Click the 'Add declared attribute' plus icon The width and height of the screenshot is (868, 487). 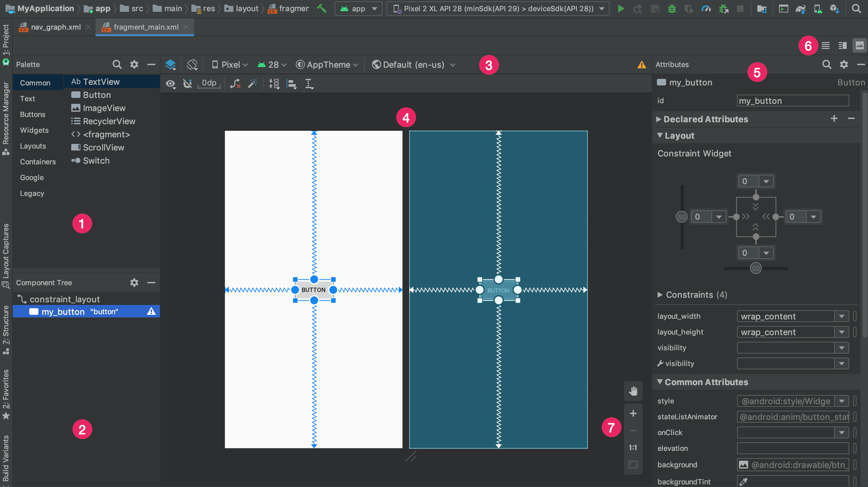coord(835,119)
